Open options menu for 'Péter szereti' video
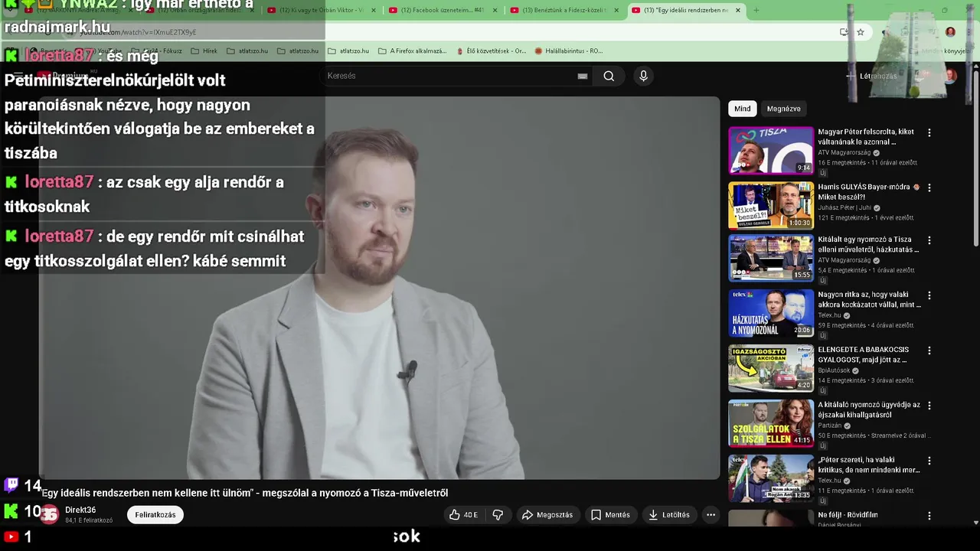 pos(929,460)
